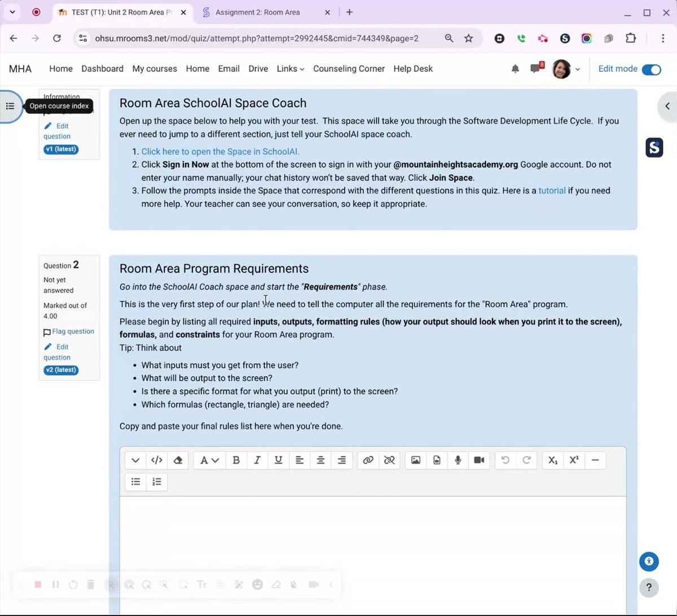
Task: Click the link to open Space in SchoolAI
Action: (x=220, y=152)
